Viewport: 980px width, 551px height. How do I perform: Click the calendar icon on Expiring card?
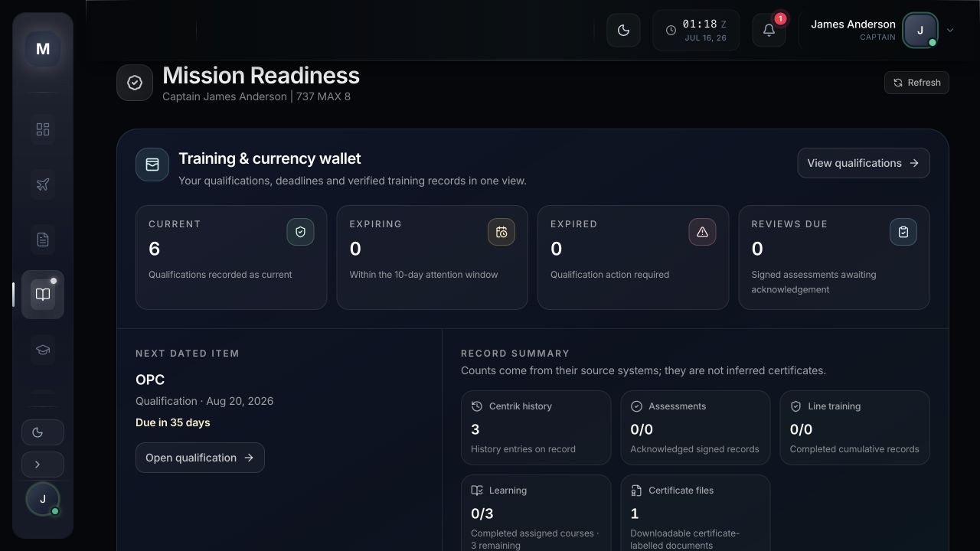[x=501, y=232]
